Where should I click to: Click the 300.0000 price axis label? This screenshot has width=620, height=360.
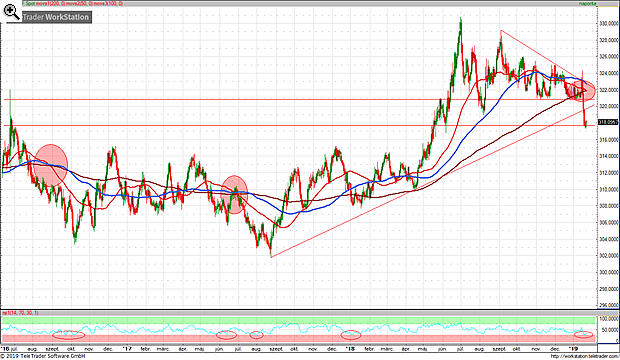coord(608,272)
